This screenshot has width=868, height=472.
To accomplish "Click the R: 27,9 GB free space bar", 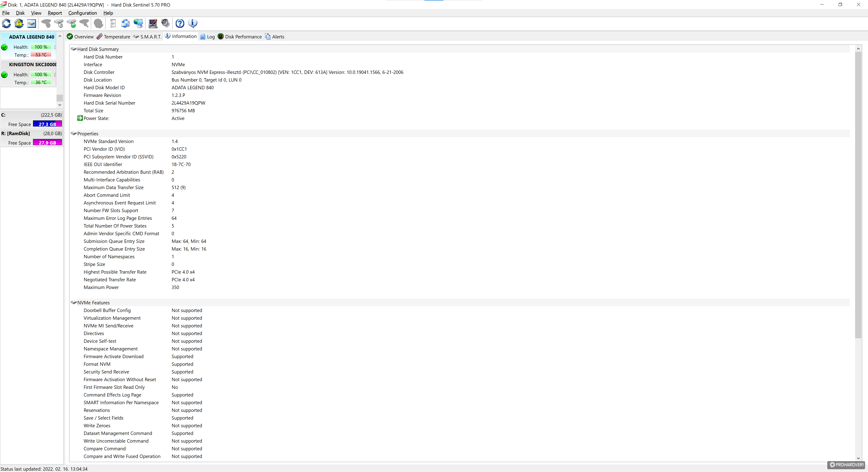I will 47,143.
